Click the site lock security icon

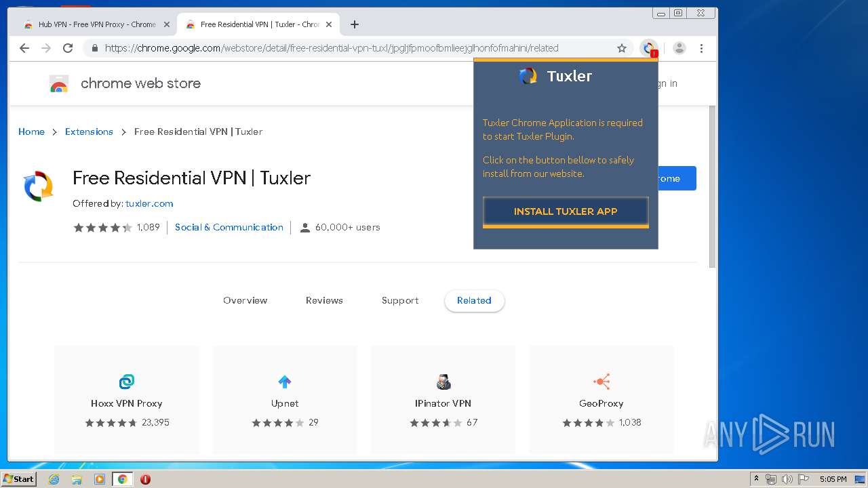pos(95,48)
